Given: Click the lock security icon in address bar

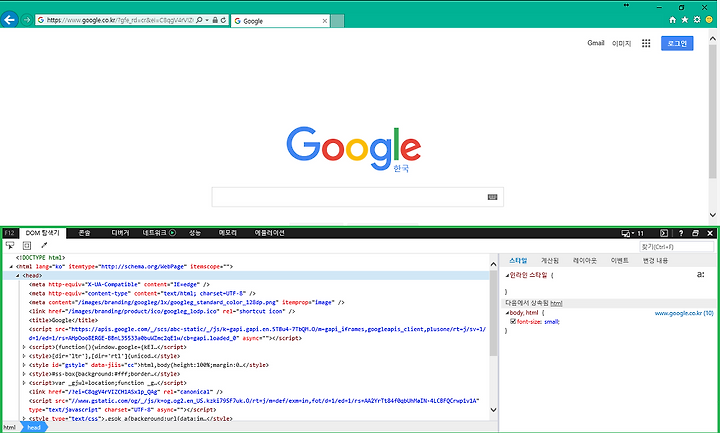Looking at the screenshot, I should coord(215,20).
